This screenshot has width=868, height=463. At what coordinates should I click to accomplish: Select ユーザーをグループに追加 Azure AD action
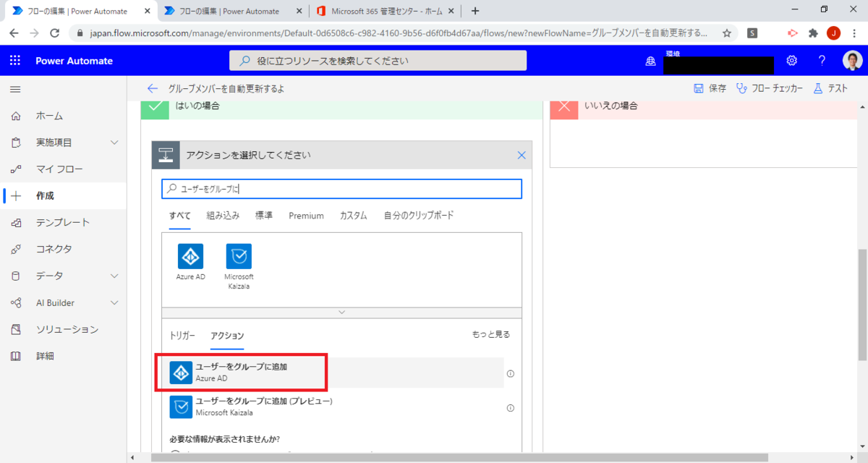point(333,373)
